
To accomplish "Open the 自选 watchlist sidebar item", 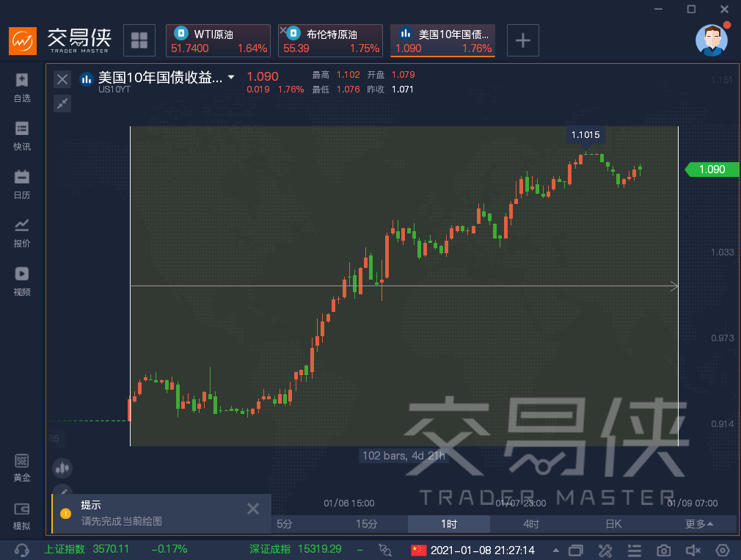I will (22, 88).
